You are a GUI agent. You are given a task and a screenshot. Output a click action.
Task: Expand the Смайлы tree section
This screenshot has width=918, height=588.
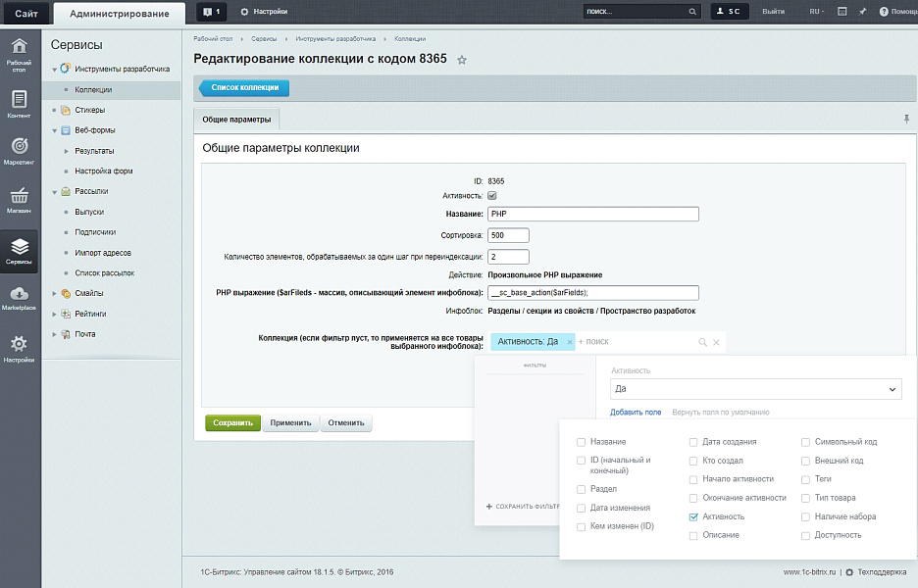55,293
